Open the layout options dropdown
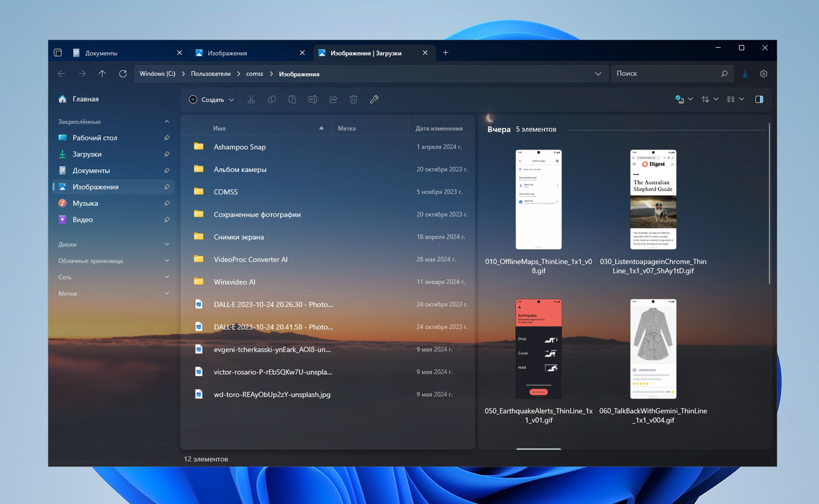The width and height of the screenshot is (819, 504). (735, 99)
